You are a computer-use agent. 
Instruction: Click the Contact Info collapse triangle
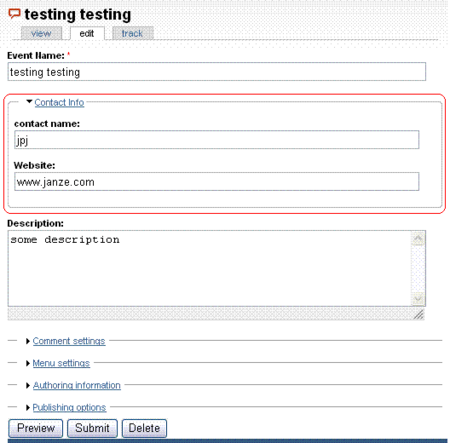[29, 101]
